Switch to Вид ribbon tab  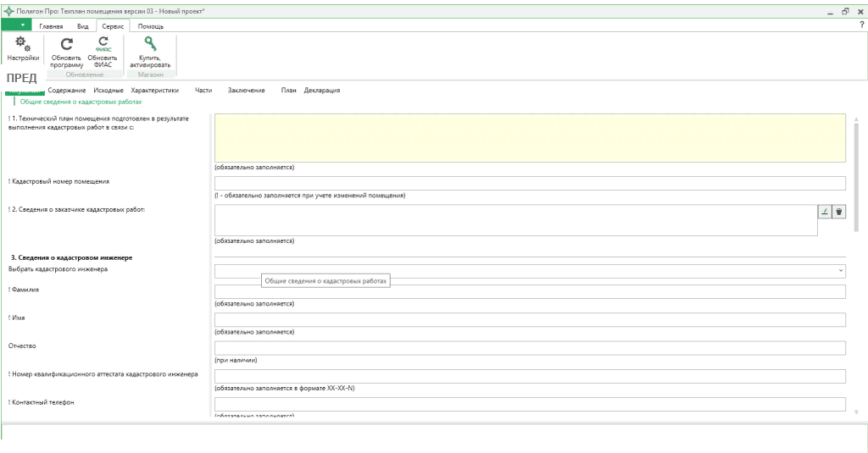(82, 27)
